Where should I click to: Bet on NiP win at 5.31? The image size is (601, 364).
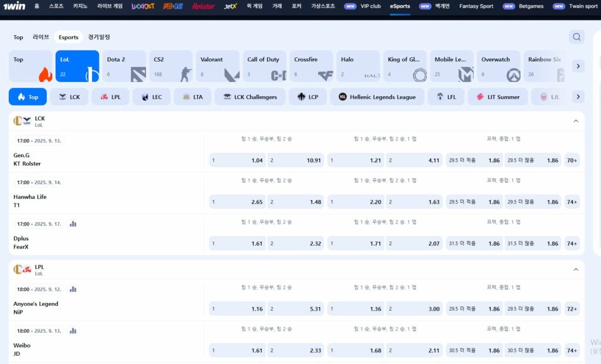tap(296, 309)
